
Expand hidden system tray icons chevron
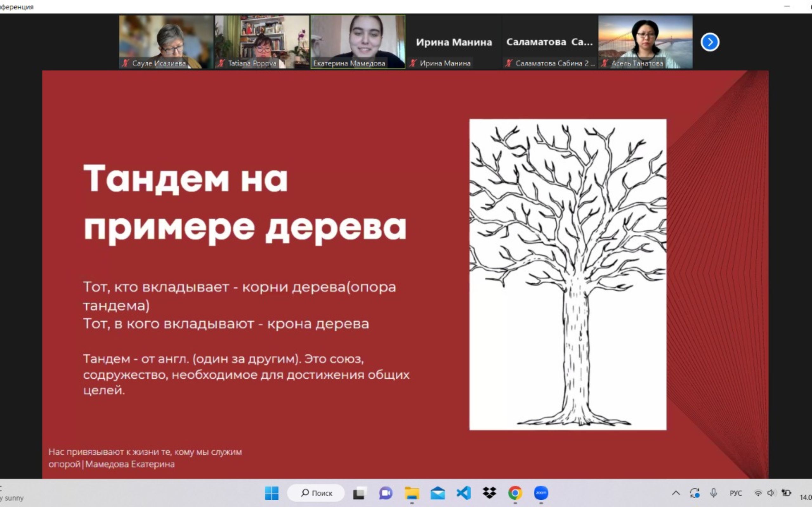[x=676, y=493]
